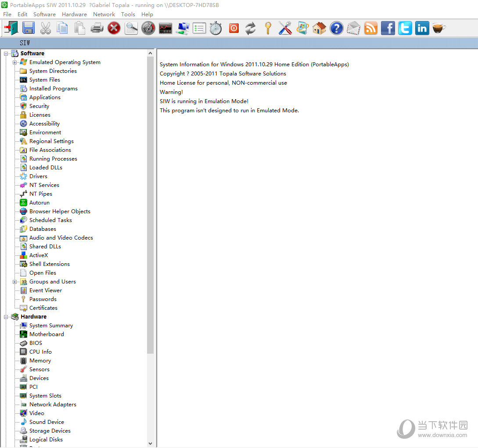Click the Paste clipboard toolbar icon
The image size is (478, 448).
pyautogui.click(x=79, y=29)
